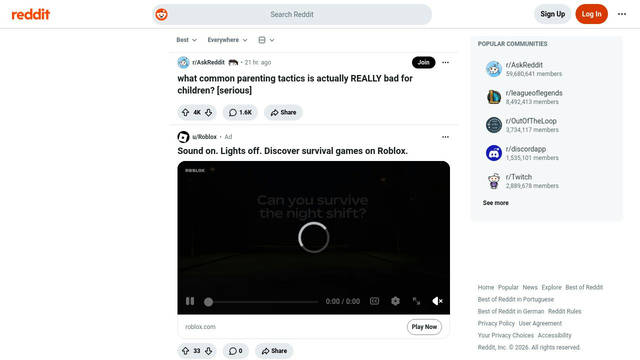Screen dimensions: 640x360
Task: Open the Accessibility footer link
Action: pos(554,335)
